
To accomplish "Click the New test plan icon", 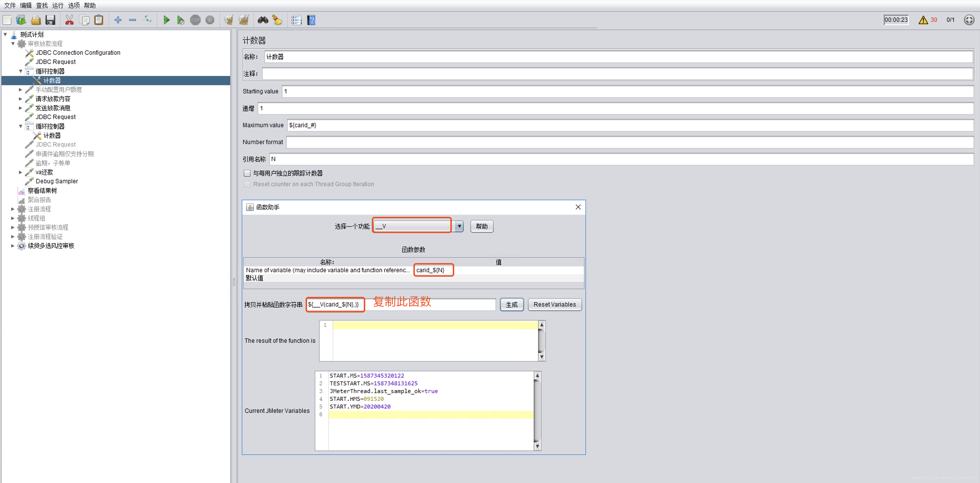I will pos(7,20).
